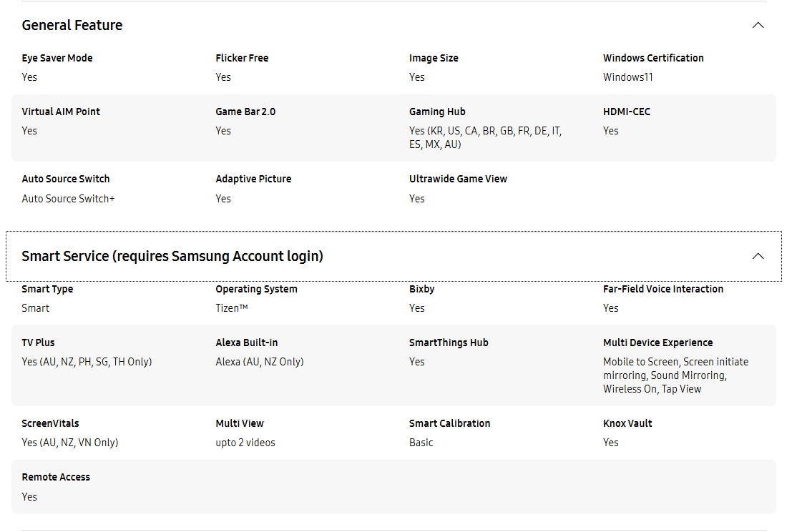Select the ScreenVitals label
The height and width of the screenshot is (532, 807).
pos(50,423)
